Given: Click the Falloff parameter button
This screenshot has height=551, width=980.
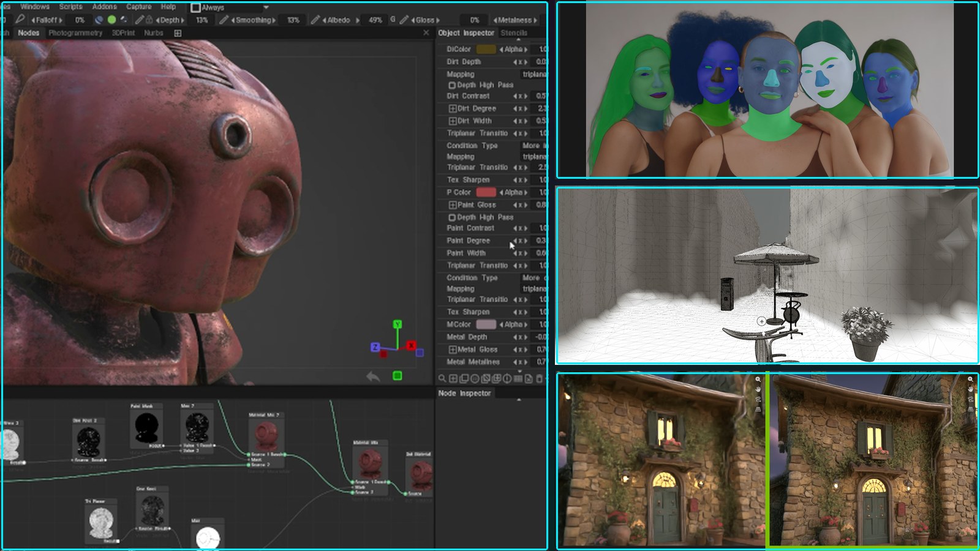Looking at the screenshot, I should pyautogui.click(x=47, y=20).
